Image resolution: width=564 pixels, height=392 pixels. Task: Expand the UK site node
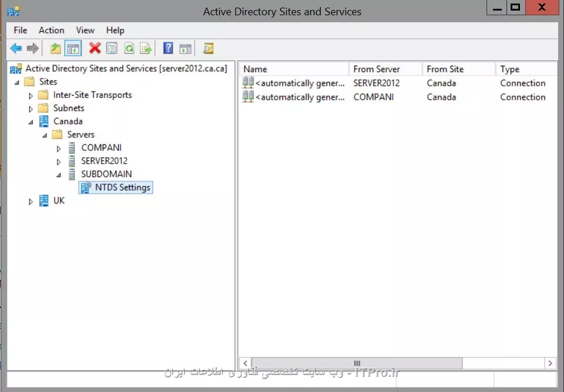coord(31,202)
